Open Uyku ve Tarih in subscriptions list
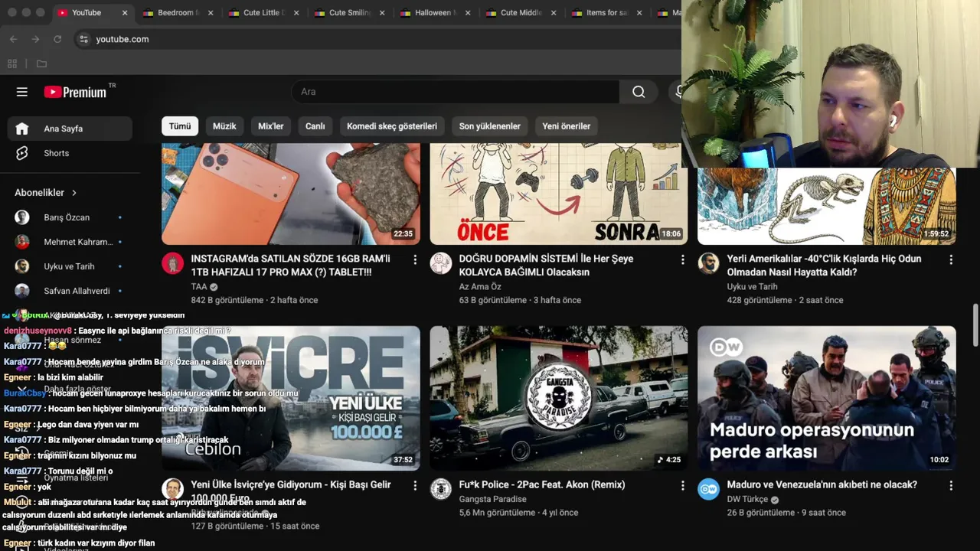This screenshot has width=980, height=551. pyautogui.click(x=70, y=266)
